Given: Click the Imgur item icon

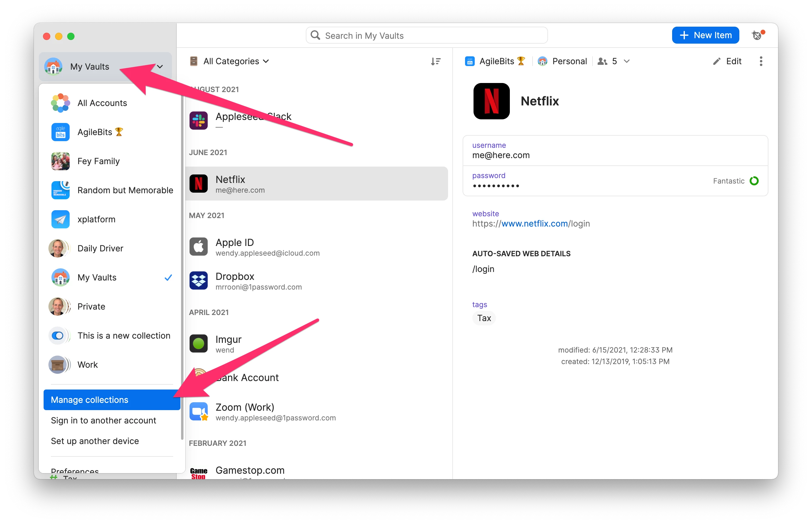Looking at the screenshot, I should (198, 344).
